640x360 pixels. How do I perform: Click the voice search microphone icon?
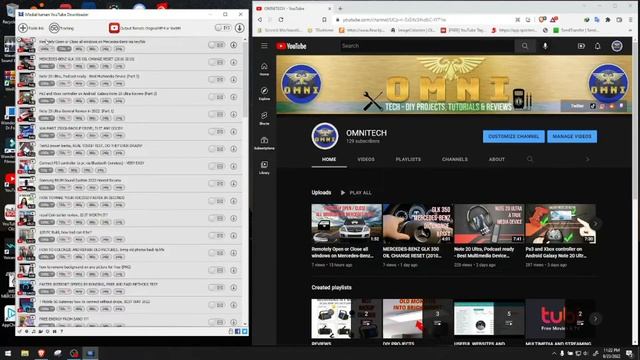tap(545, 46)
